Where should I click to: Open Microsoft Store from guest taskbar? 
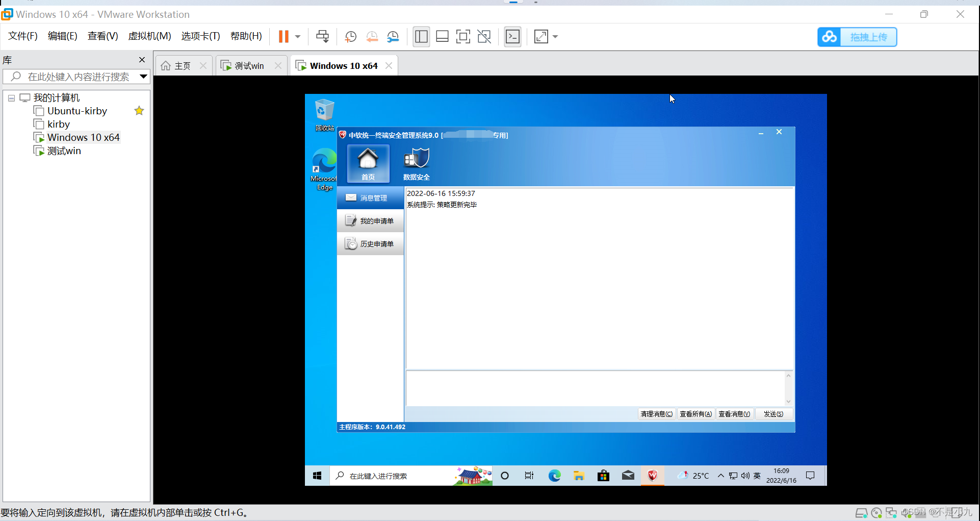[x=603, y=476]
